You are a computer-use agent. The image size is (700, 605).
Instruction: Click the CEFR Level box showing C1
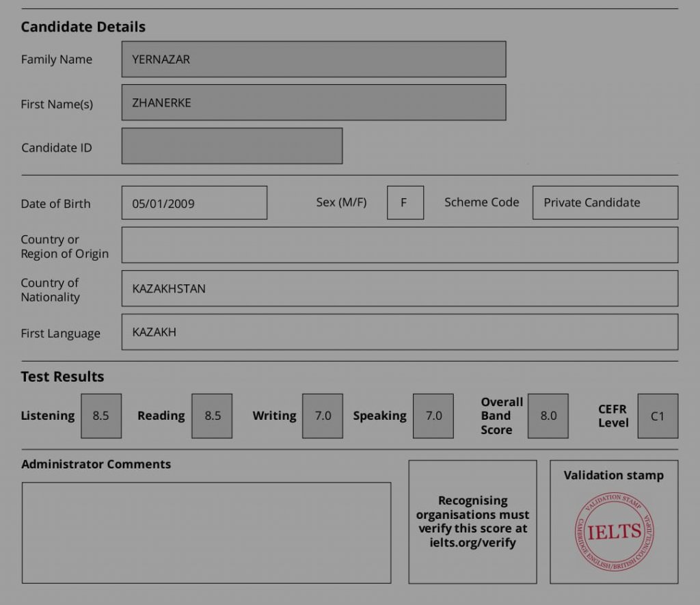click(658, 416)
